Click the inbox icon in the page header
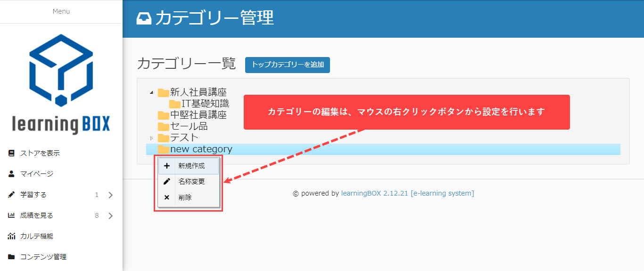 click(x=144, y=18)
